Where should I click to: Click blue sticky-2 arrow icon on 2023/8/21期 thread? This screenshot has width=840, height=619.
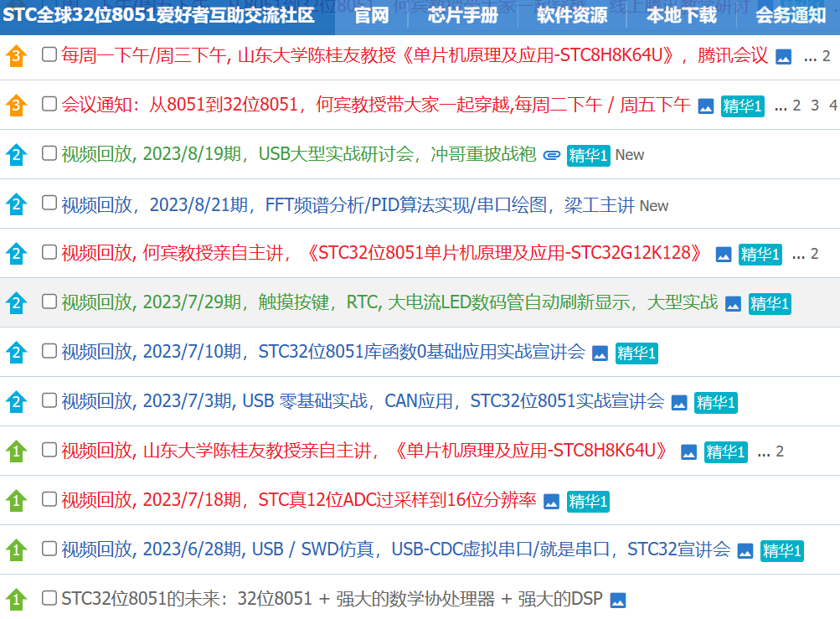click(16, 204)
